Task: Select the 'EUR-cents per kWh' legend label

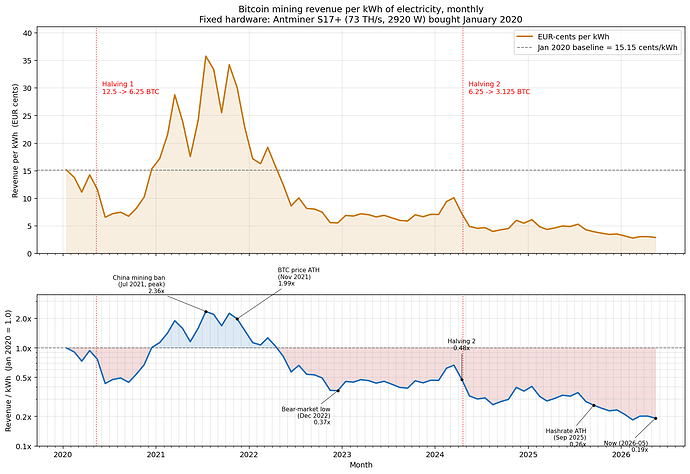Action: (573, 37)
